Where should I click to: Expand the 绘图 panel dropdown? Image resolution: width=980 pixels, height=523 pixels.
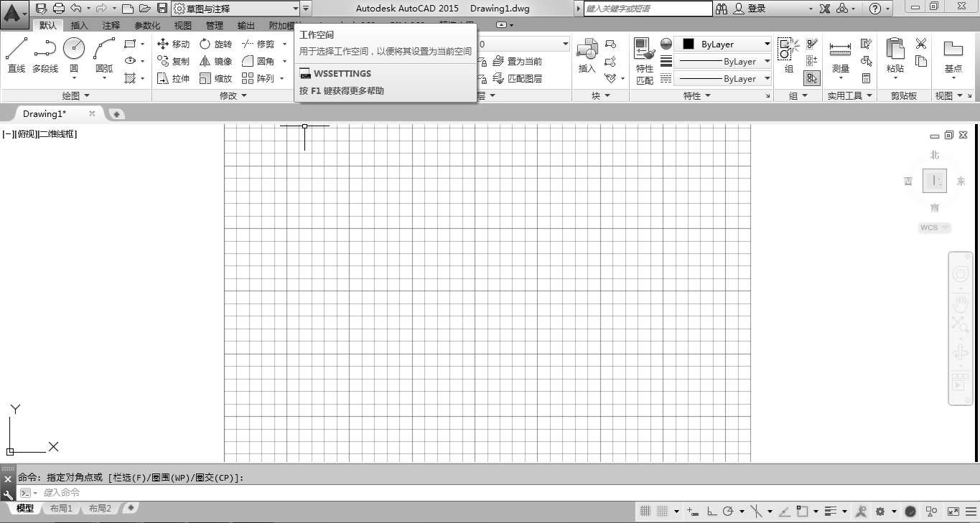[x=76, y=95]
